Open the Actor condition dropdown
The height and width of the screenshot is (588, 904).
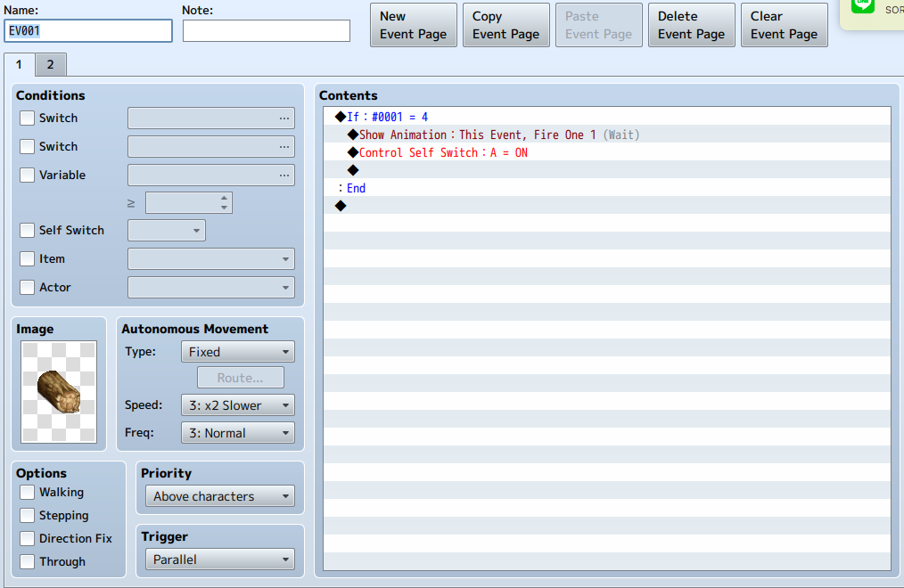211,288
